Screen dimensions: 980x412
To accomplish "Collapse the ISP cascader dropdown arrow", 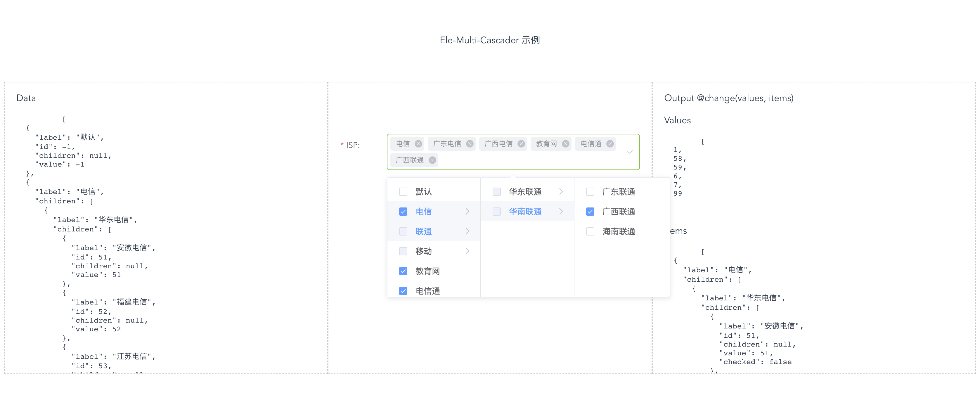I will 629,152.
